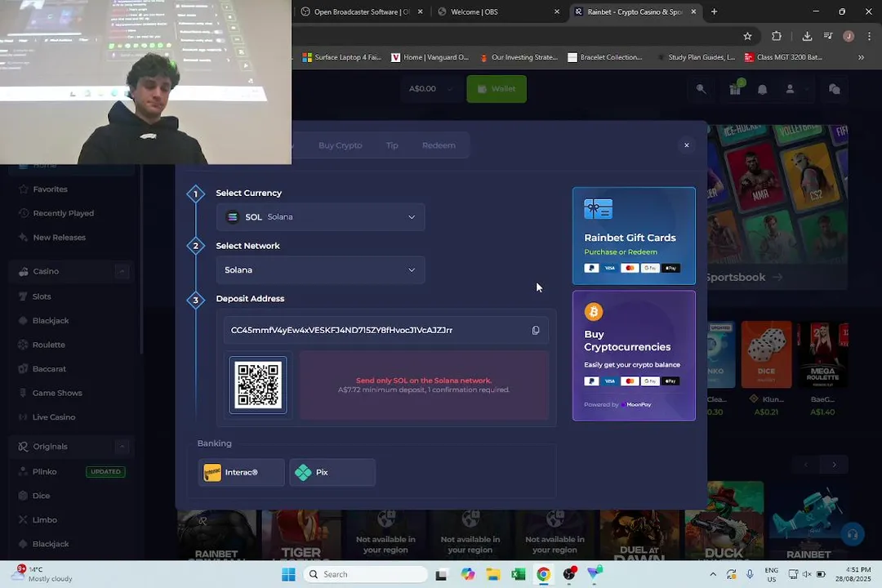Open the Home | Vanguard bookmark
Screen dimensions: 882x588
[x=430, y=57]
